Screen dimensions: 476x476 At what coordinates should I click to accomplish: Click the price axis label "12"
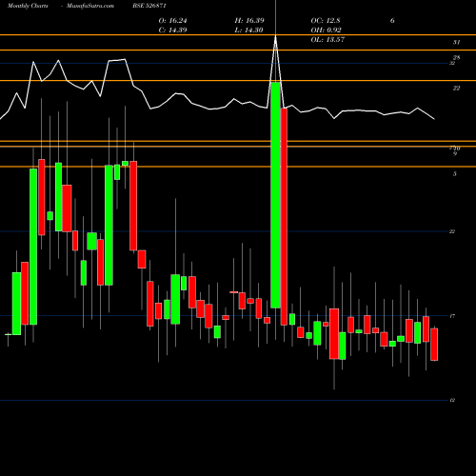click(452, 400)
